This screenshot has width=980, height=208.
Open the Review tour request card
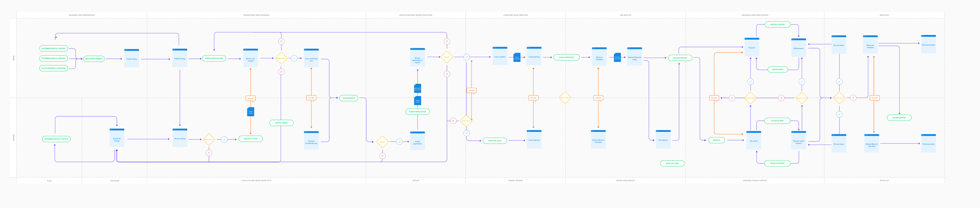click(250, 58)
